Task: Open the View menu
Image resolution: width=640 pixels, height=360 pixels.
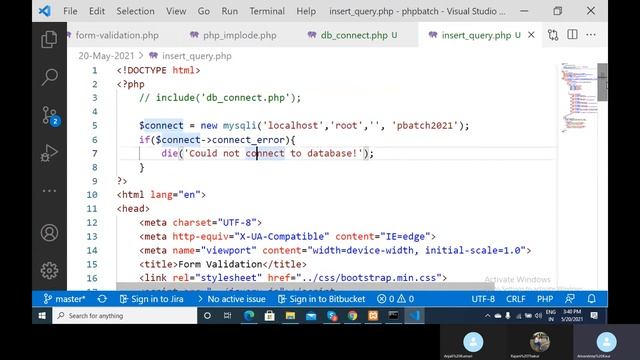Action: click(176, 11)
